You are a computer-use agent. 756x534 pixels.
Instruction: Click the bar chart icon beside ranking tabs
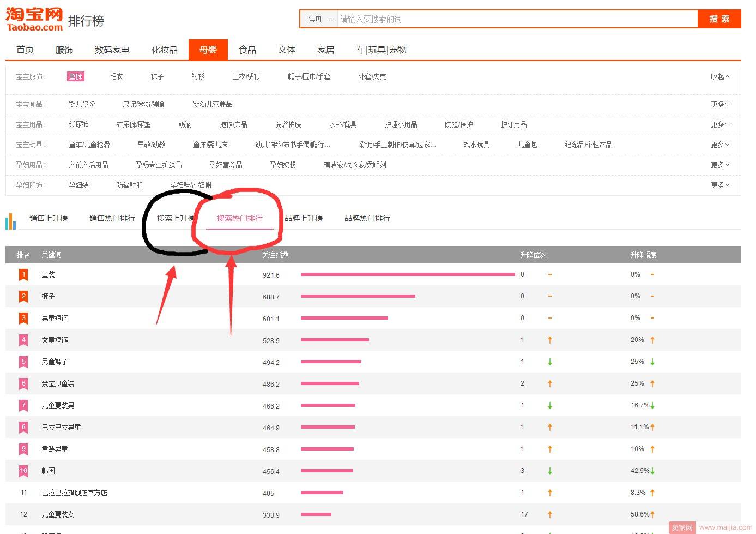pos(10,221)
